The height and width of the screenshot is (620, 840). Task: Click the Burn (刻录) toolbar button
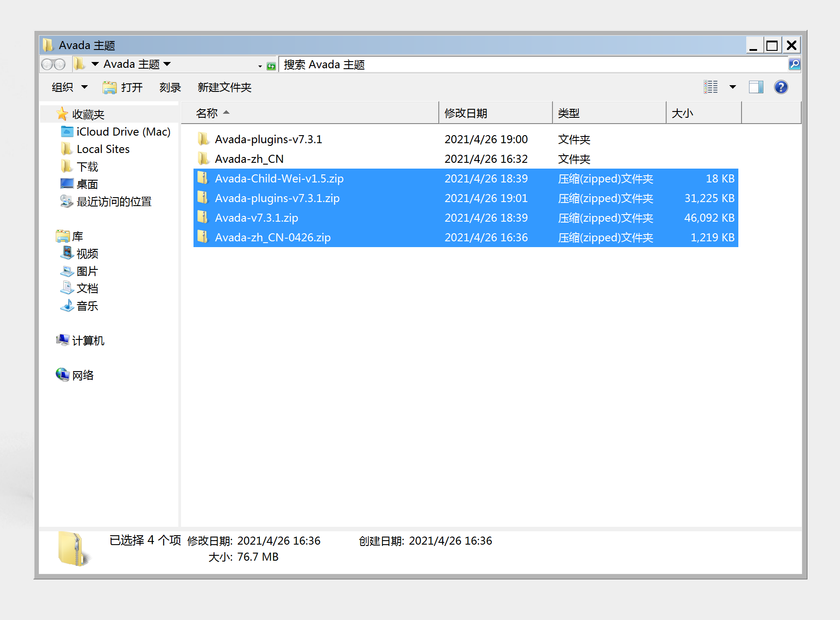[170, 87]
